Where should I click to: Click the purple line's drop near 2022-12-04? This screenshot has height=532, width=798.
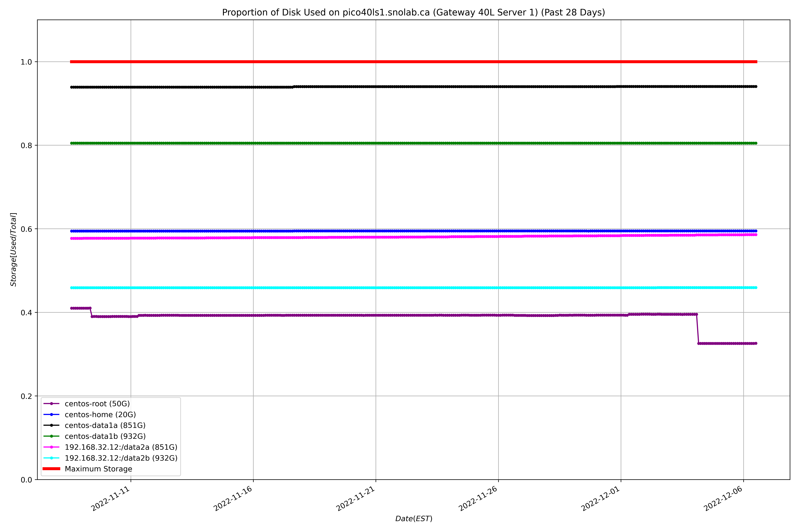tap(698, 329)
